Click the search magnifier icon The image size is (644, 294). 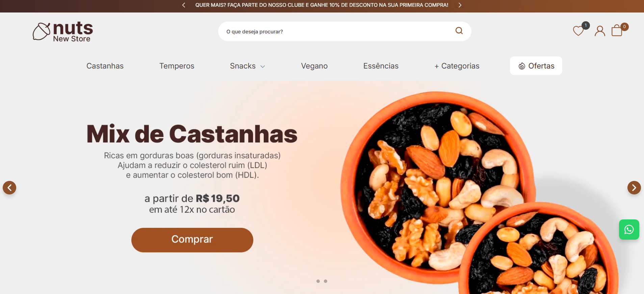pyautogui.click(x=459, y=31)
